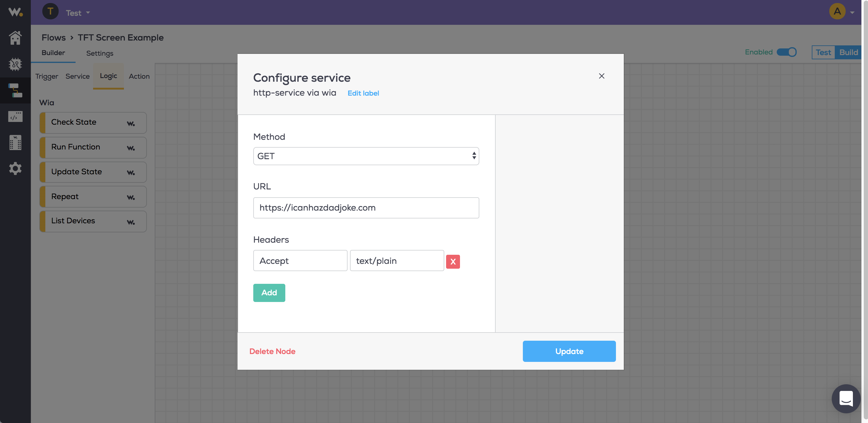Switch to the Settings tab

point(99,53)
